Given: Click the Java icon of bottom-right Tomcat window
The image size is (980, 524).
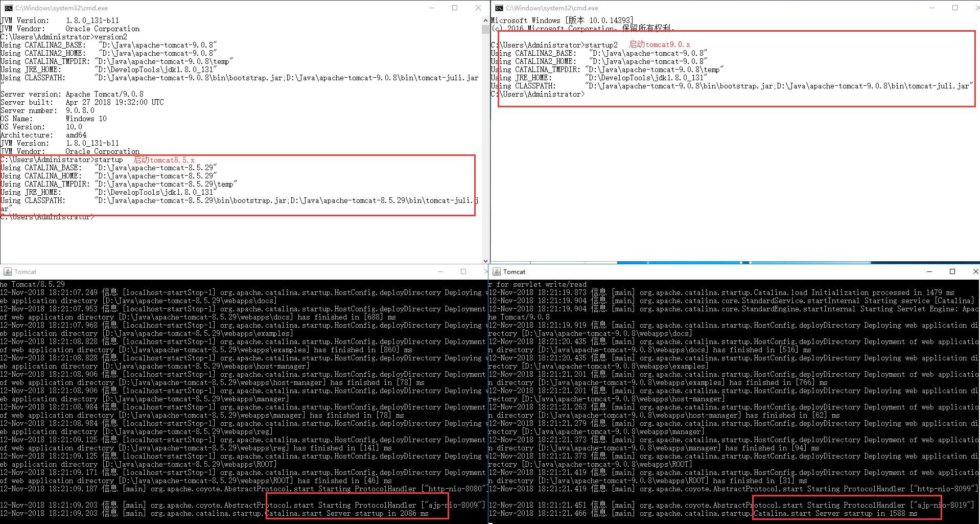Looking at the screenshot, I should [496, 271].
